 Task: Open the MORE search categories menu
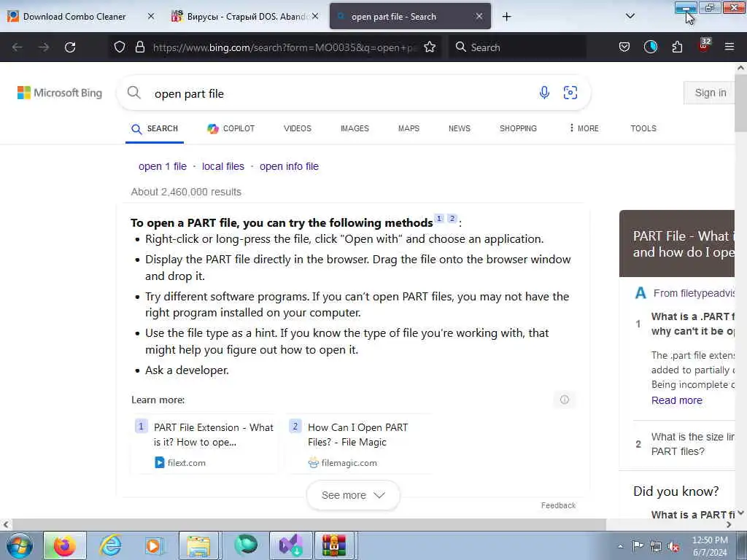pos(584,128)
